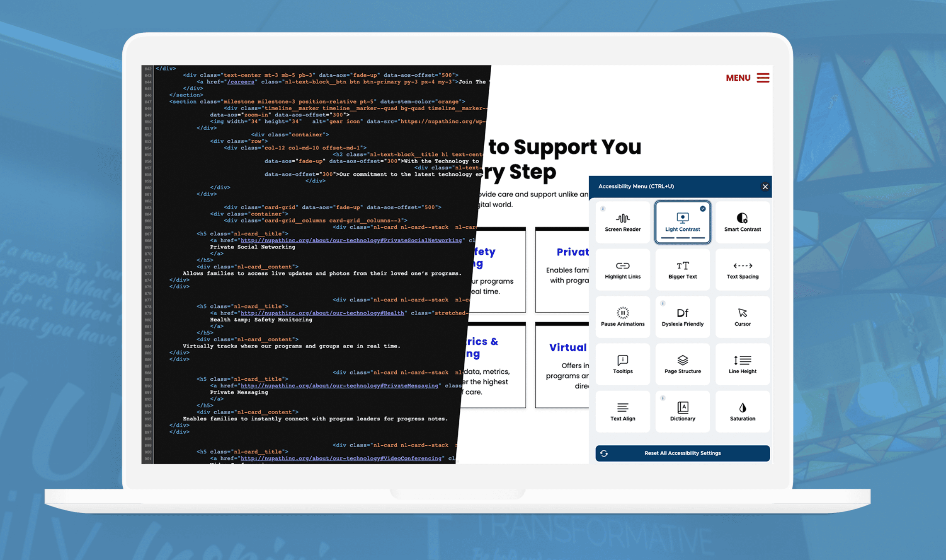Viewport: 946px width, 560px height.
Task: Open Dictionary accessibility tool
Action: coord(682,411)
